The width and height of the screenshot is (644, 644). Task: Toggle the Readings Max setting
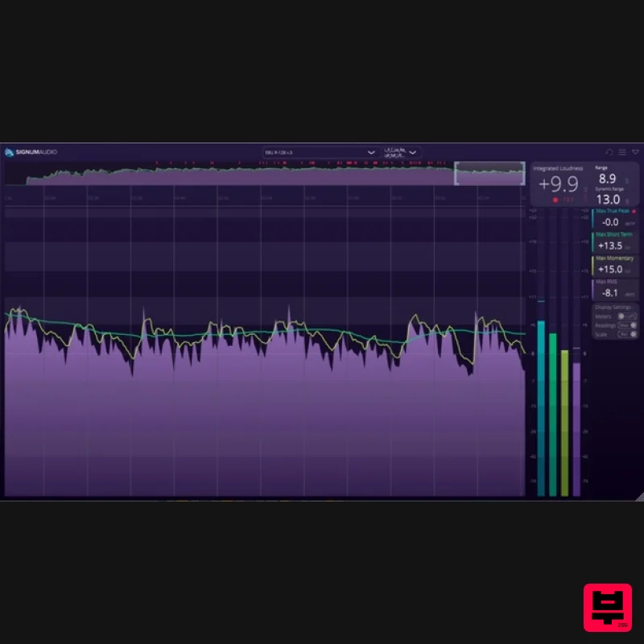(x=625, y=325)
